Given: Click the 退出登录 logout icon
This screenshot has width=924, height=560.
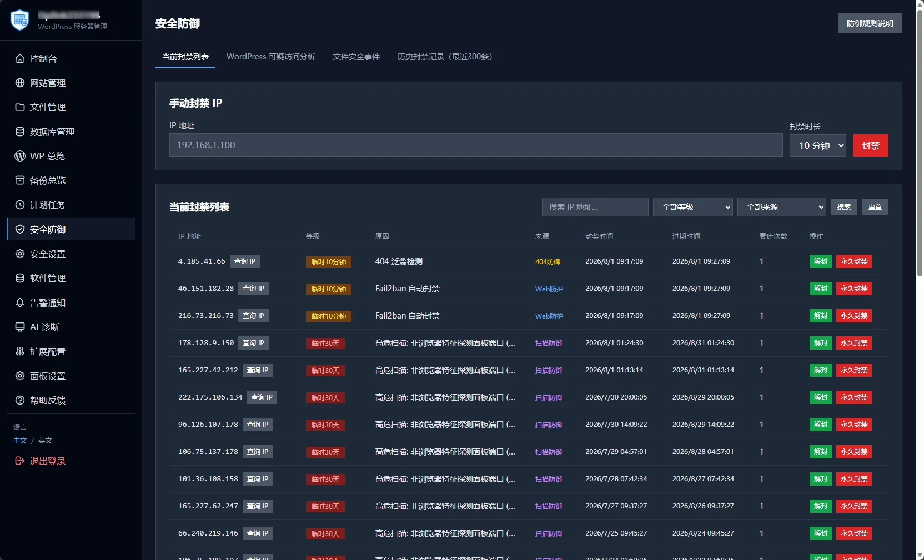Looking at the screenshot, I should (20, 461).
